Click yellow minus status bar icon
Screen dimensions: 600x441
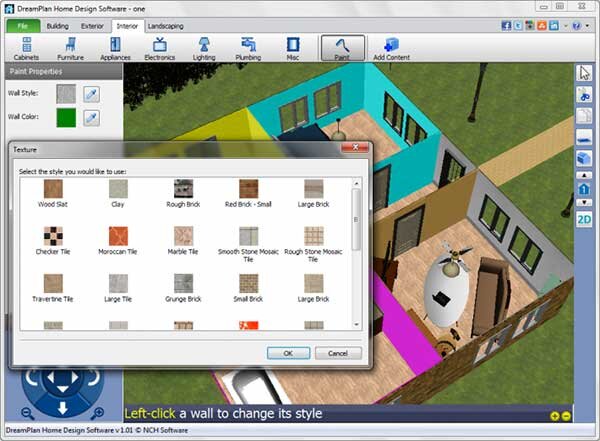(567, 416)
